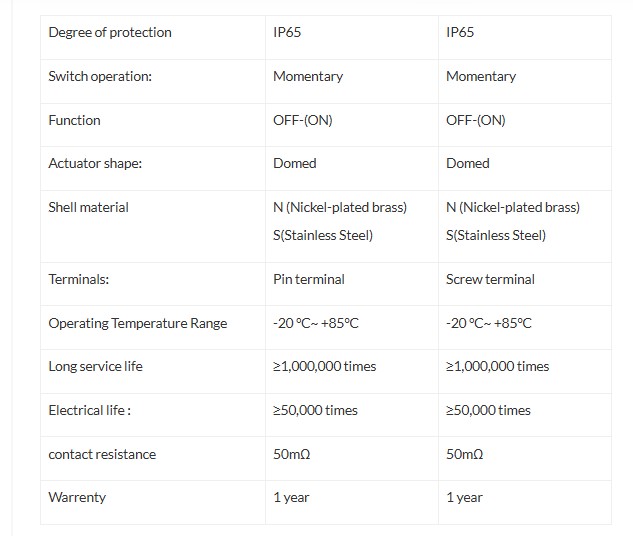Image resolution: width=633 pixels, height=536 pixels.
Task: Click the "Function" row label
Action: [x=75, y=120]
